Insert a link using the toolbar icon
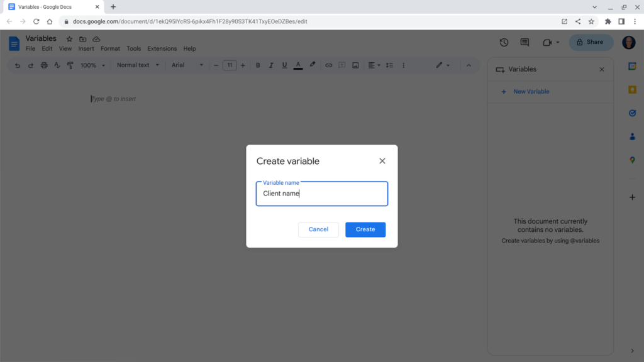The width and height of the screenshot is (644, 362). coord(328,65)
